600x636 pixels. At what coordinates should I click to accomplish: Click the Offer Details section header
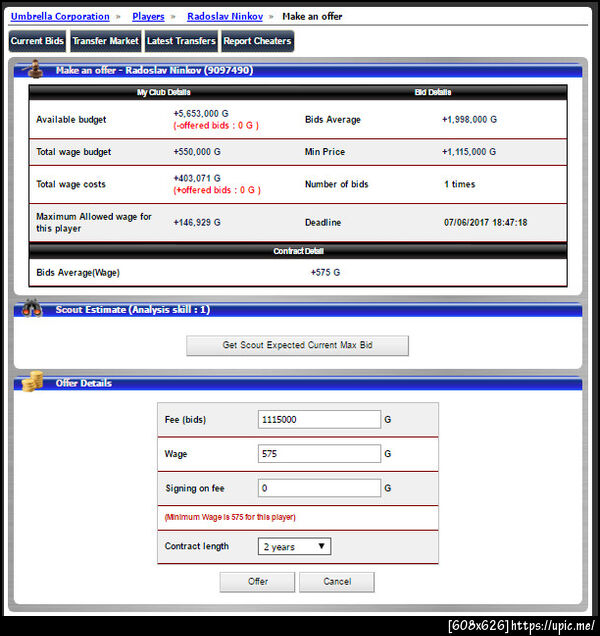[x=84, y=383]
